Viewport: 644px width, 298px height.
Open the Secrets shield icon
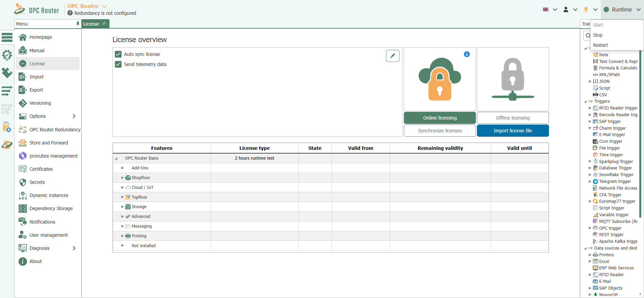coord(23,182)
